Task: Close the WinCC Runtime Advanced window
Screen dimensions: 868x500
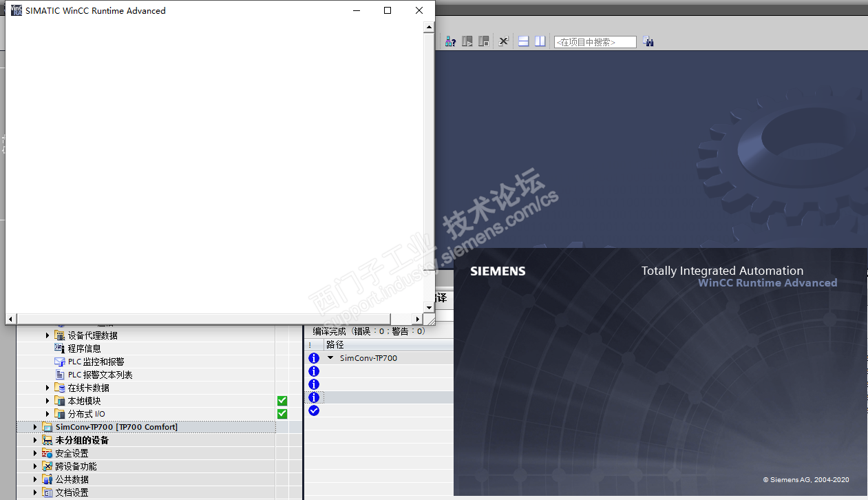Action: pyautogui.click(x=419, y=10)
